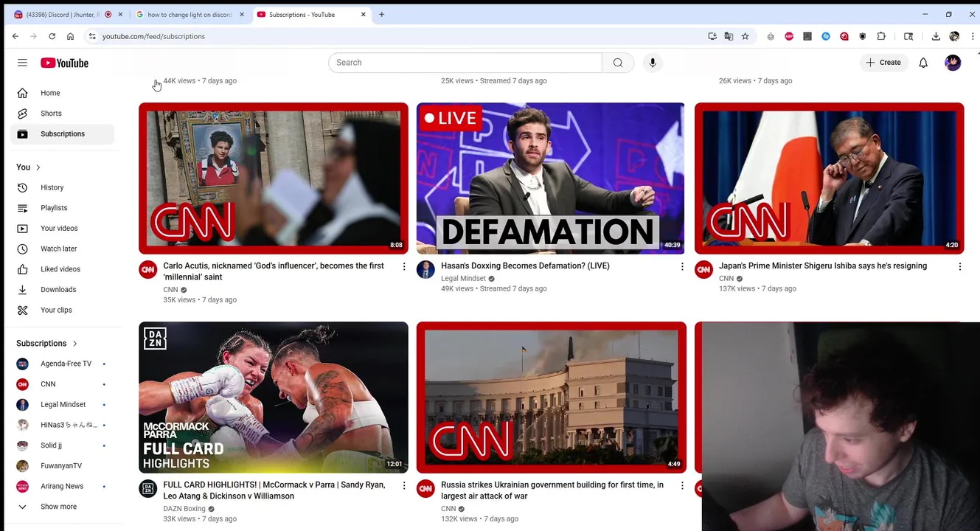Open Your clips in the sidebar
Image resolution: width=980 pixels, height=531 pixels.
(x=63, y=310)
